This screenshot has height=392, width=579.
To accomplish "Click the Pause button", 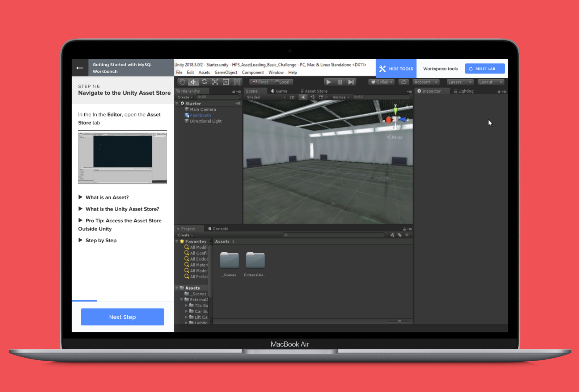I will pos(340,82).
